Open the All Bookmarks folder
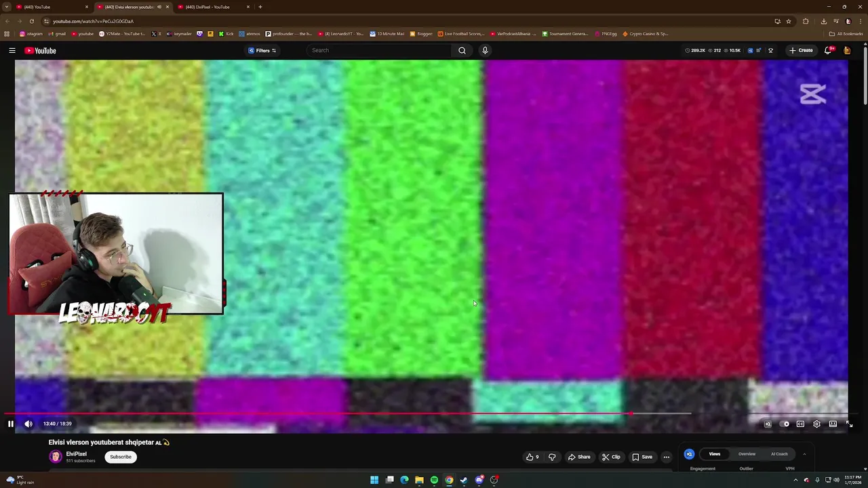 pyautogui.click(x=846, y=34)
